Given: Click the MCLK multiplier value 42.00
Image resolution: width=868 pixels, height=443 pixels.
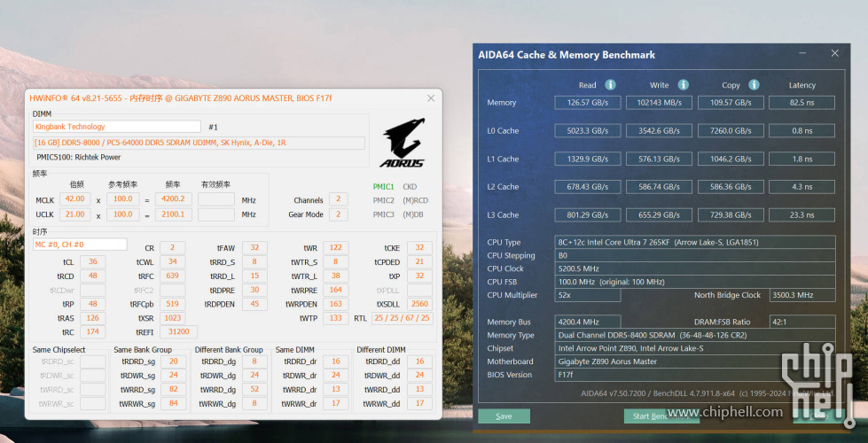Looking at the screenshot, I should tap(74, 199).
